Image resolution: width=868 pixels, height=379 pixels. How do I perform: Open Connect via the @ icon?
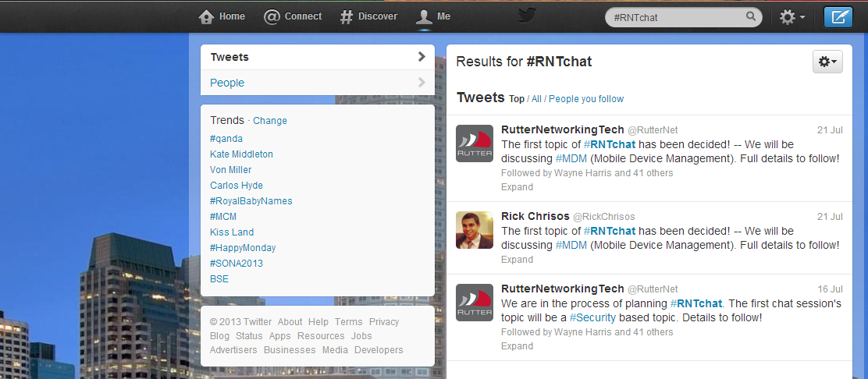(272, 16)
